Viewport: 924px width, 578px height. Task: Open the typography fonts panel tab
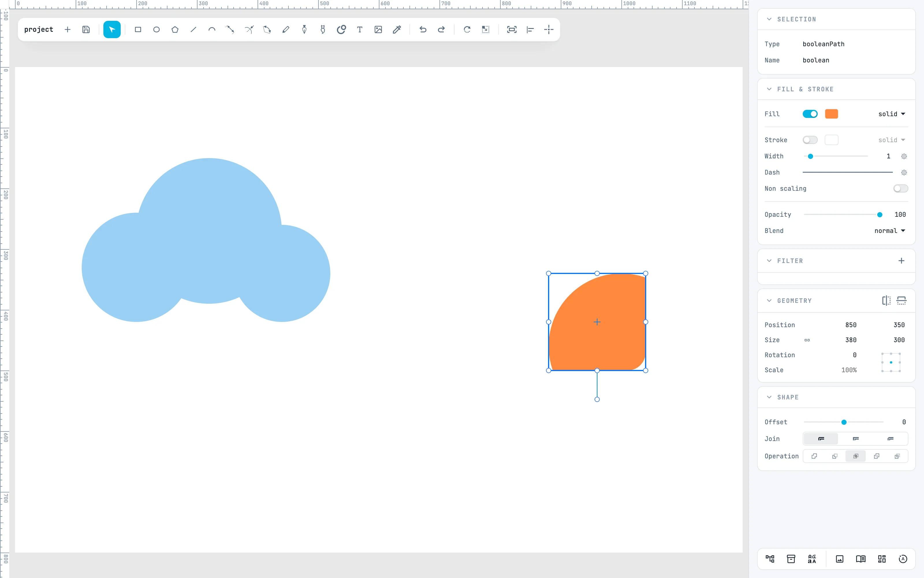tap(812, 559)
